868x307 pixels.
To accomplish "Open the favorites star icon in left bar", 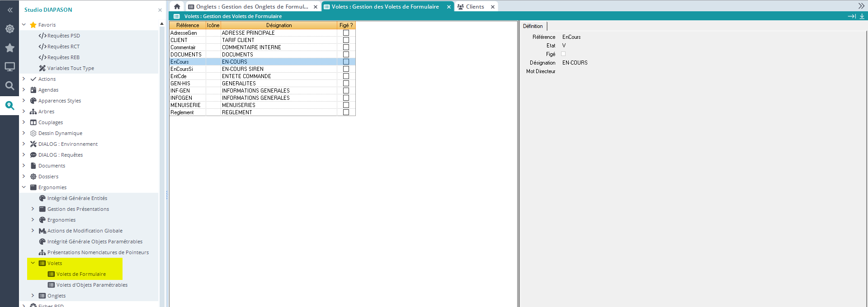I will pos(9,48).
